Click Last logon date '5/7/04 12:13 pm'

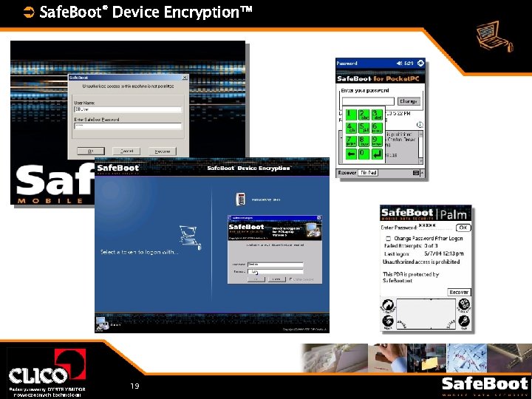coord(444,253)
